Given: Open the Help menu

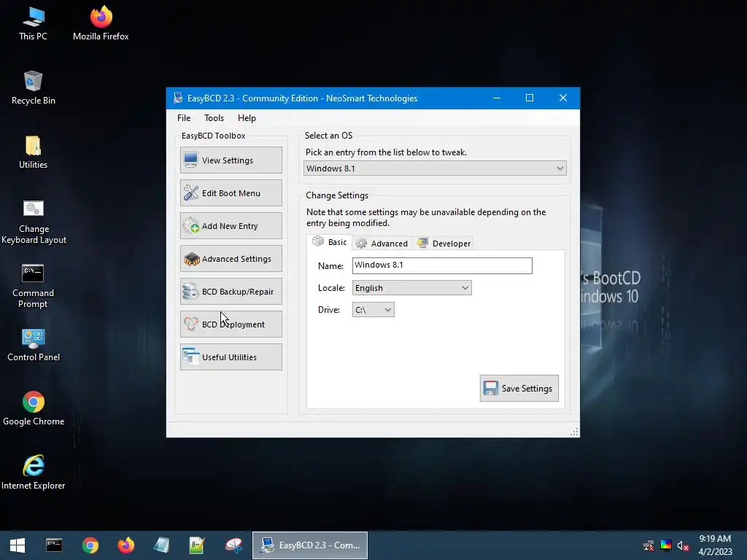Looking at the screenshot, I should click(x=247, y=118).
